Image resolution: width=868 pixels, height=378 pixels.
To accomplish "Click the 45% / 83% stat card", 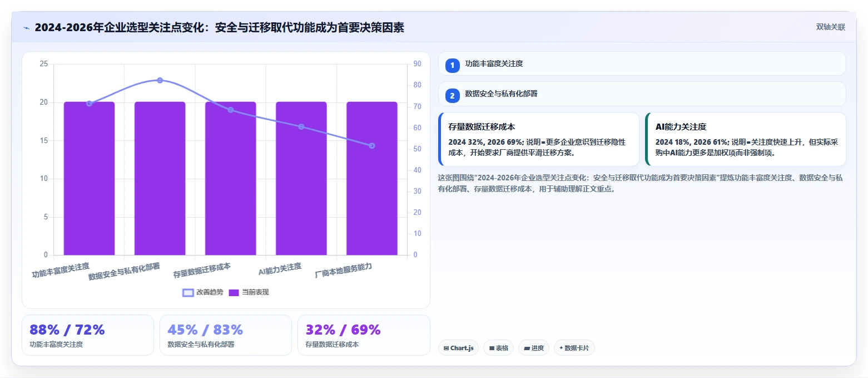I will 226,335.
